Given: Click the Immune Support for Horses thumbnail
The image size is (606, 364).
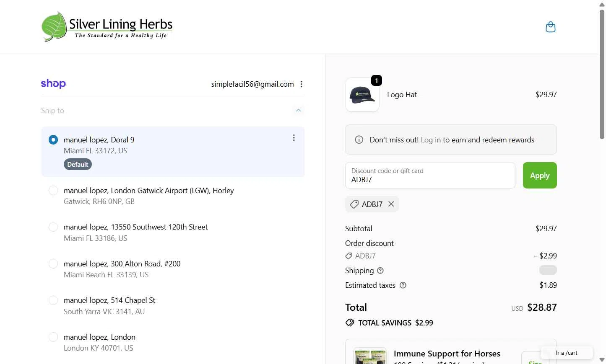Looking at the screenshot, I should (x=370, y=356).
